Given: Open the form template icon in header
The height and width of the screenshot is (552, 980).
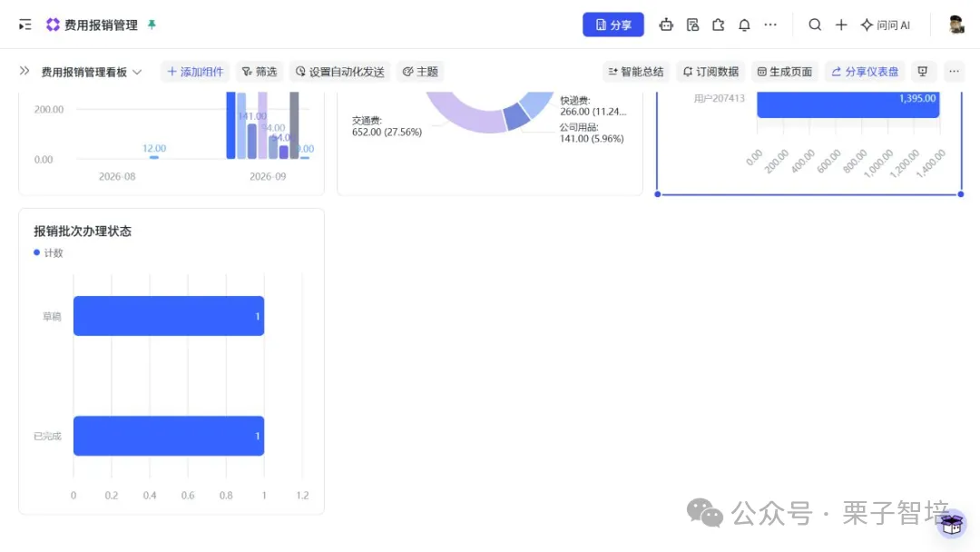Looking at the screenshot, I should [x=692, y=25].
